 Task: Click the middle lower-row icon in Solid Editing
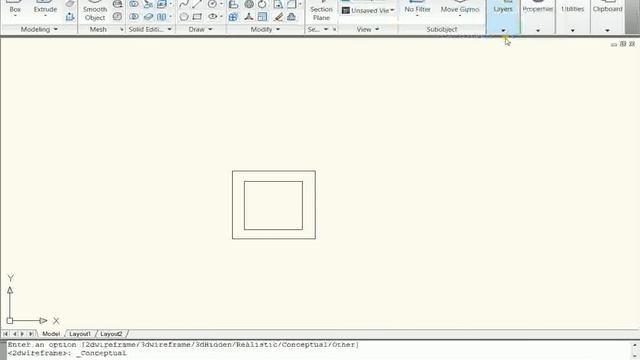[149, 17]
